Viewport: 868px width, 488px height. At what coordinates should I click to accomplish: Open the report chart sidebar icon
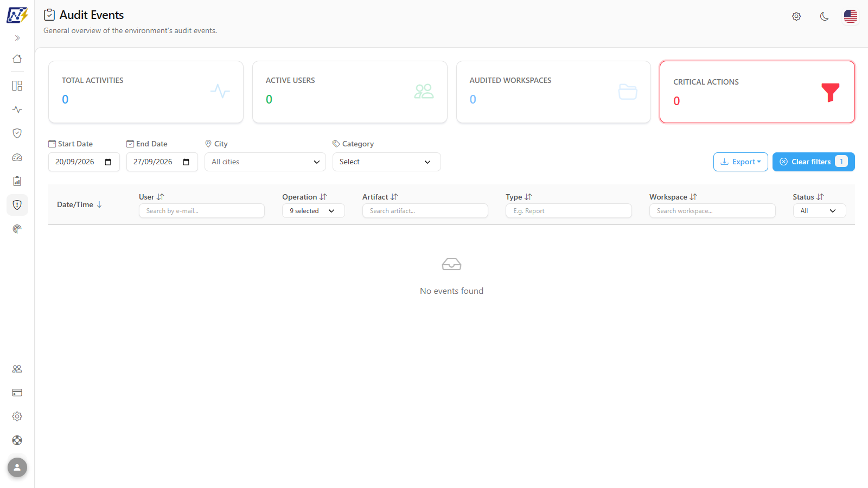click(x=17, y=181)
